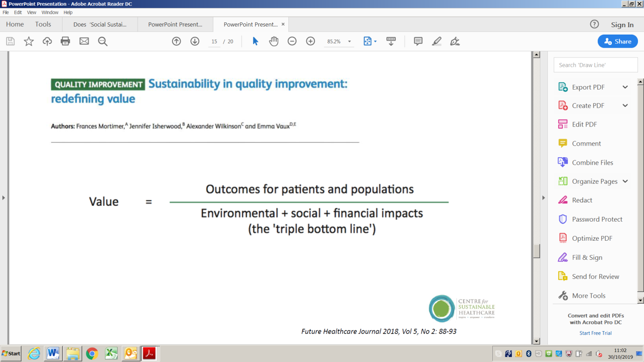The image size is (644, 362).
Task: Open the fit page options icon
Action: click(x=370, y=42)
